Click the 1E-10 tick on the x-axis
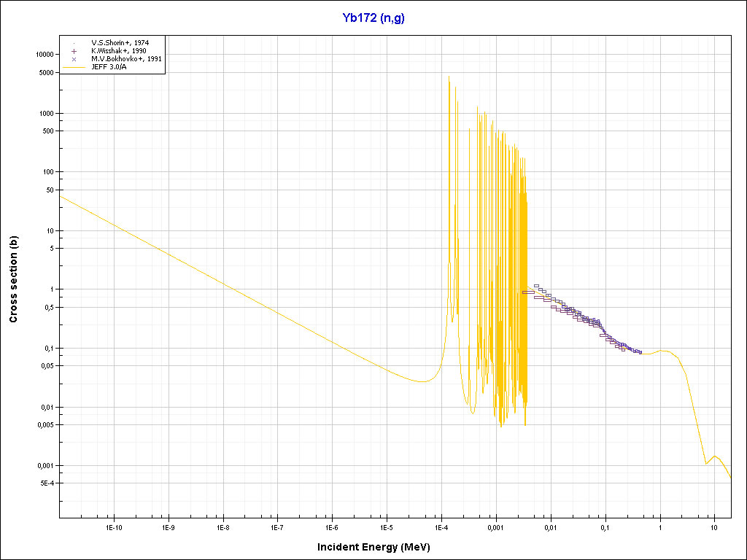Image resolution: width=747 pixels, height=560 pixels. 113,526
